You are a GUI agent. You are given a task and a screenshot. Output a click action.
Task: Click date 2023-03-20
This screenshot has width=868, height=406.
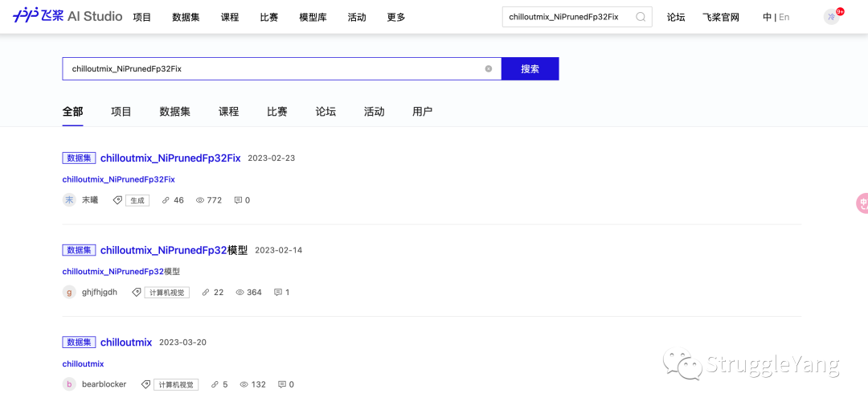coord(182,342)
